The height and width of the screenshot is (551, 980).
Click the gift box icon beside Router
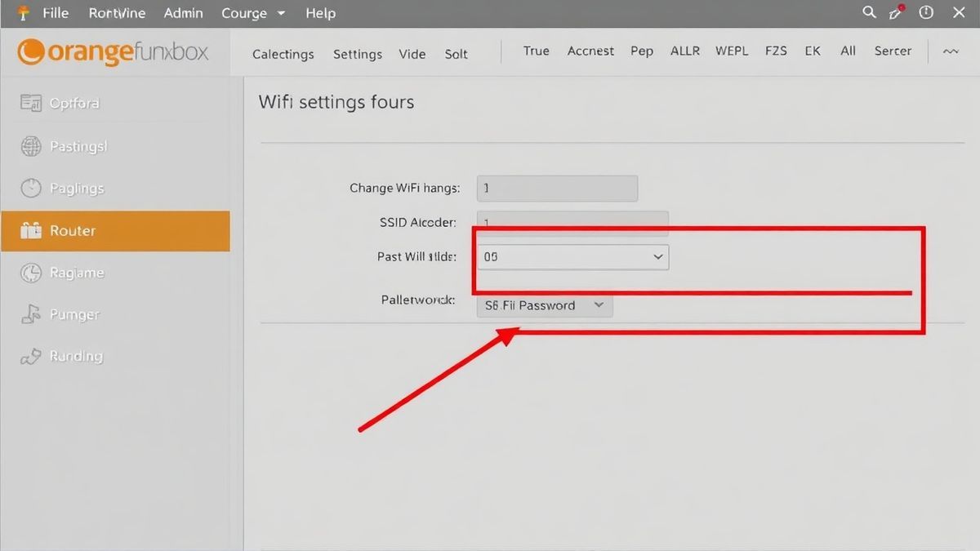[31, 230]
